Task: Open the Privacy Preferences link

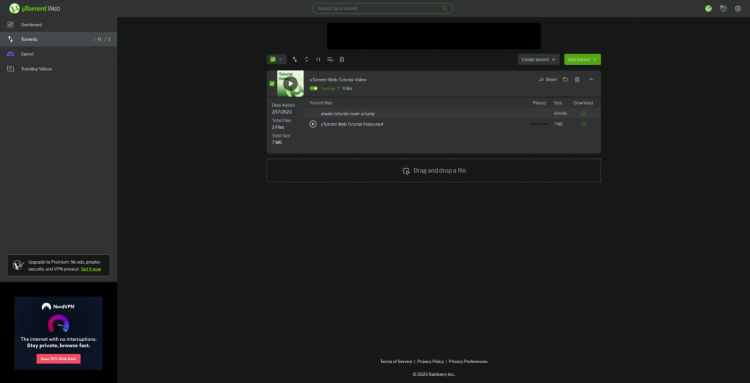Action: [x=468, y=361]
